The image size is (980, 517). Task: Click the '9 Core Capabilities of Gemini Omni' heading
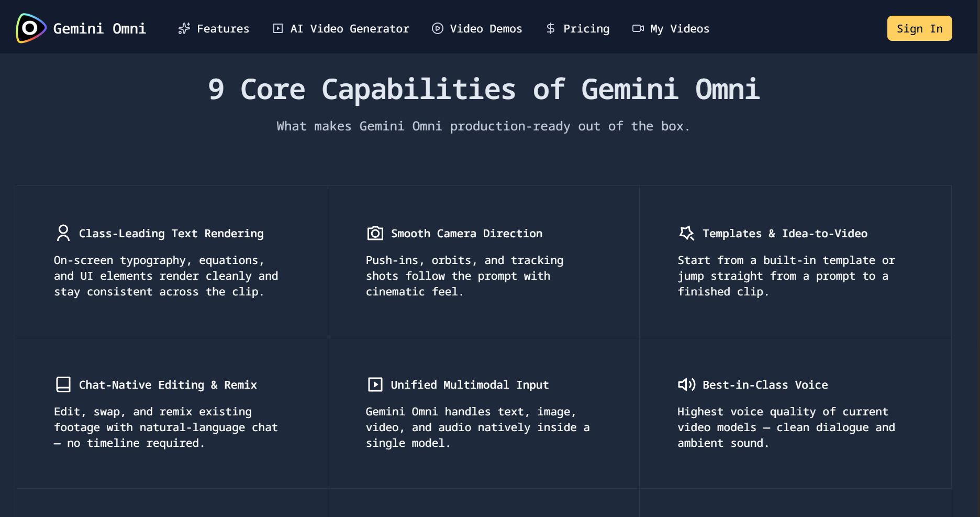pyautogui.click(x=484, y=89)
